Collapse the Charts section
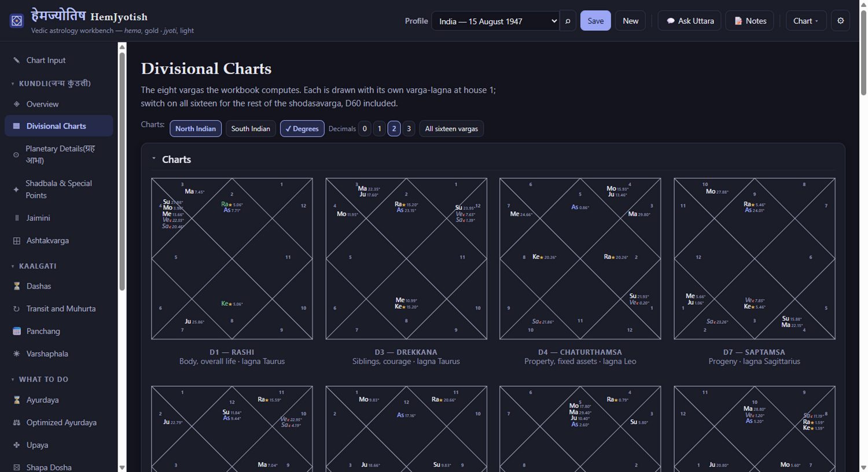 coord(154,159)
